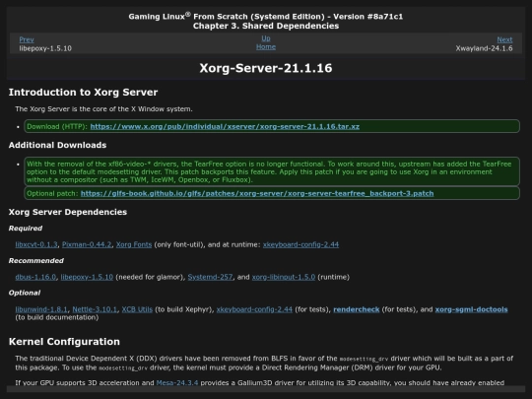The height and width of the screenshot is (399, 532).
Task: Open the XCB Utils link
Action: pos(137,309)
